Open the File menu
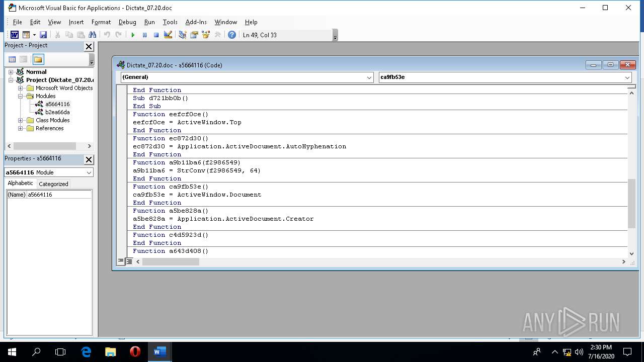Image resolution: width=644 pixels, height=362 pixels. 17,22
